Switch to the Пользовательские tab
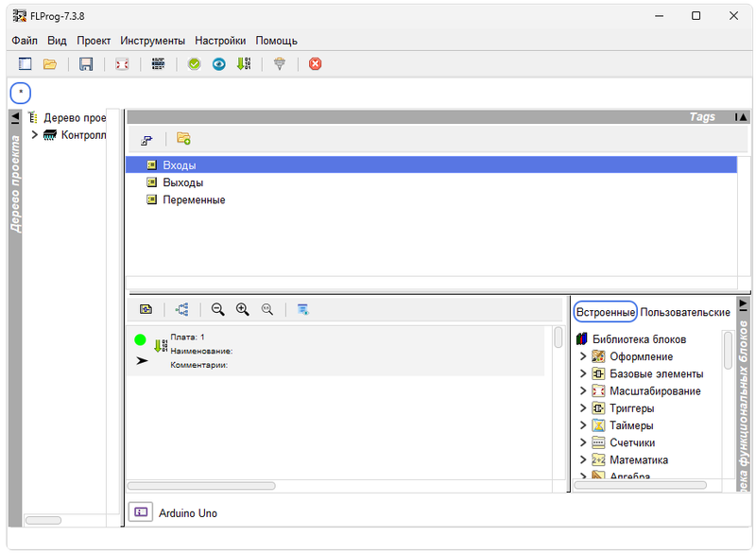The image size is (756, 554). click(x=685, y=312)
